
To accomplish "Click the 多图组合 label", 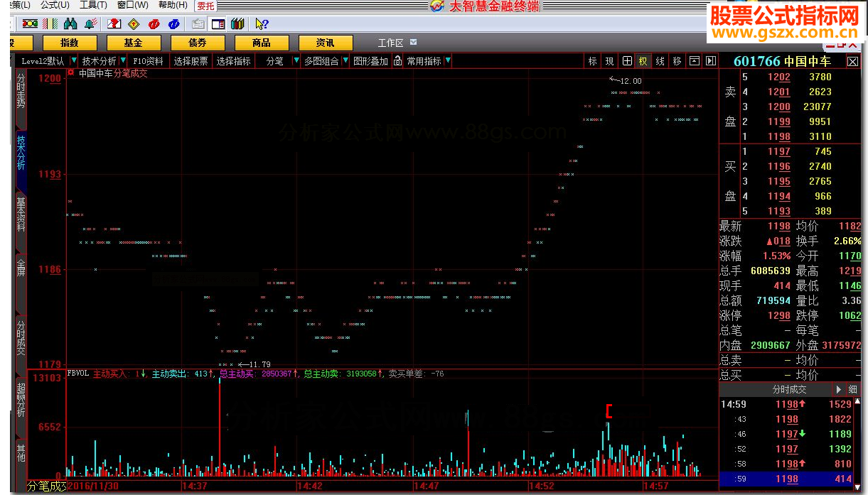I will pyautogui.click(x=322, y=61).
